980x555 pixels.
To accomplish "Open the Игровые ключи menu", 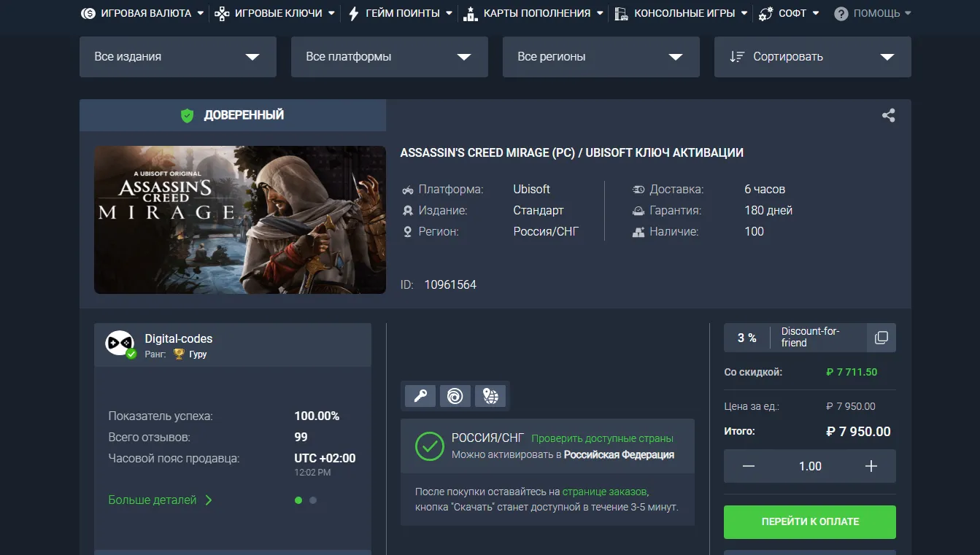I will click(274, 13).
